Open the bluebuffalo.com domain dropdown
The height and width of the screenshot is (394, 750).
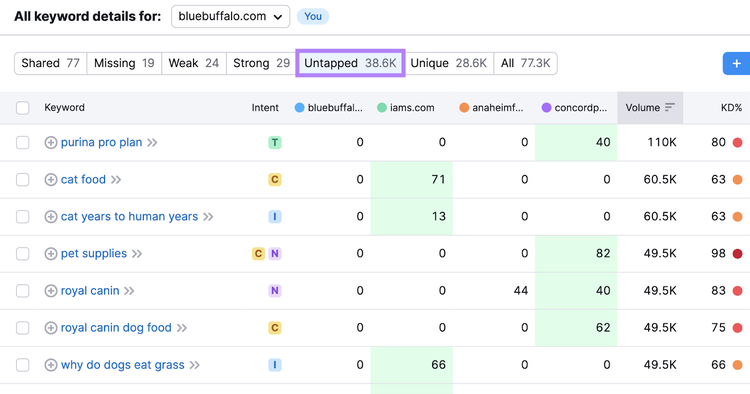click(x=230, y=16)
